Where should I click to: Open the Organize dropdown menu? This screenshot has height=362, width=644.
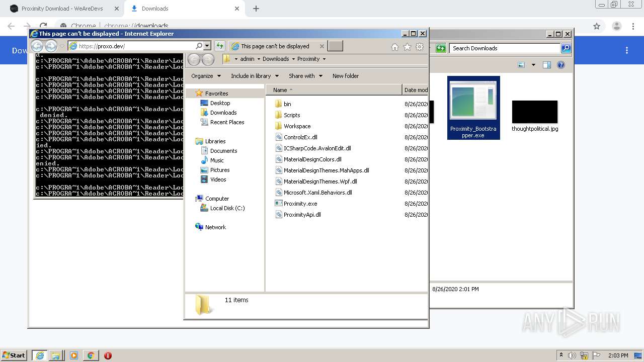[206, 76]
